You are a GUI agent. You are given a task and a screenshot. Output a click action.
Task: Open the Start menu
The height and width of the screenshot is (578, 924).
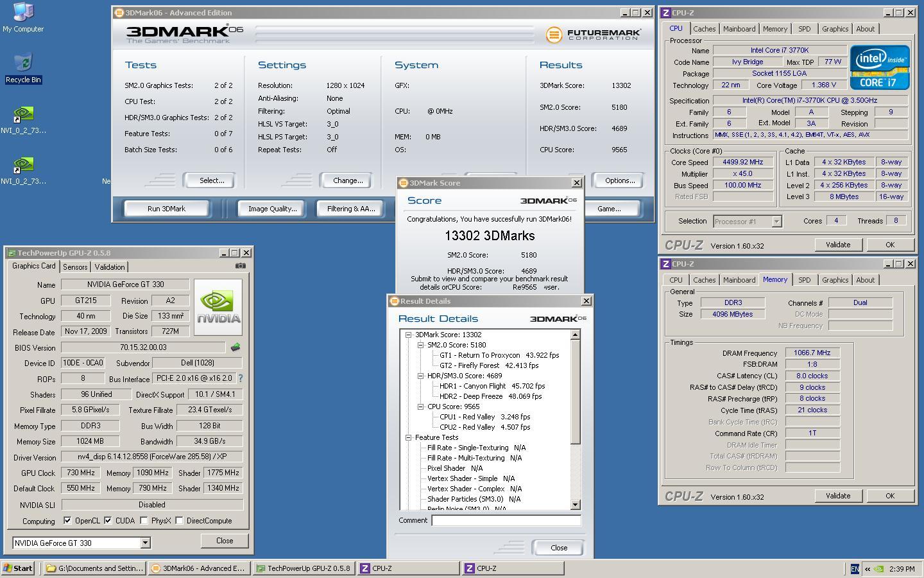pyautogui.click(x=18, y=568)
